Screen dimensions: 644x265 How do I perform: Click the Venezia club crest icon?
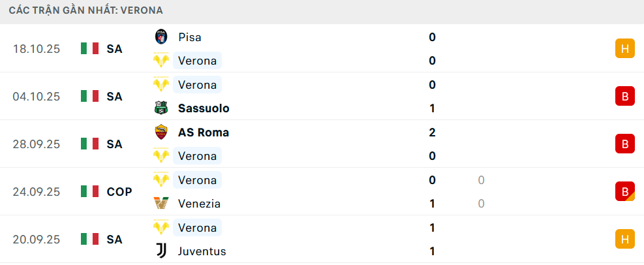(161, 204)
